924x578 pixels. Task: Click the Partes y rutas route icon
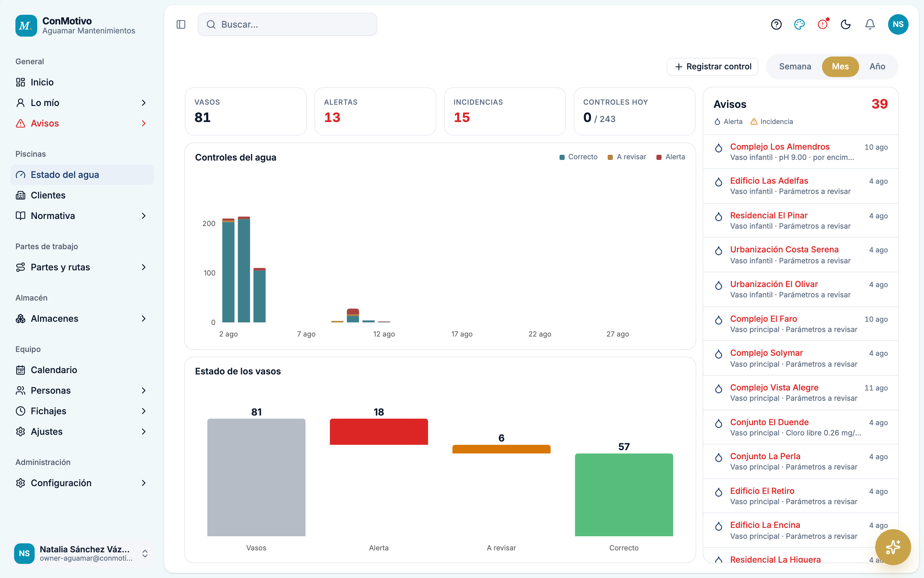(x=21, y=267)
